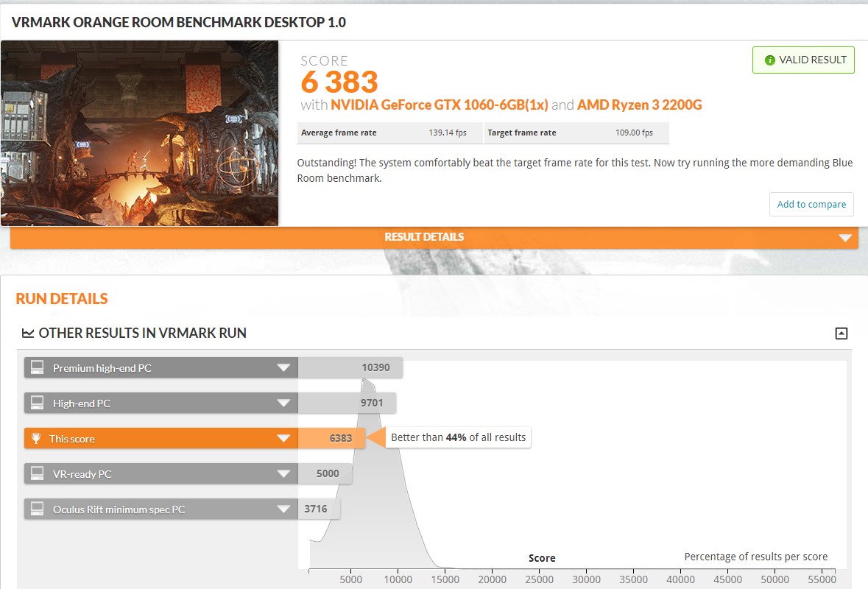Image resolution: width=868 pixels, height=589 pixels.
Task: Click VRMARK ORANGE ROOM BENCHMARK DESKTOP 1.0 title
Action: [x=179, y=22]
